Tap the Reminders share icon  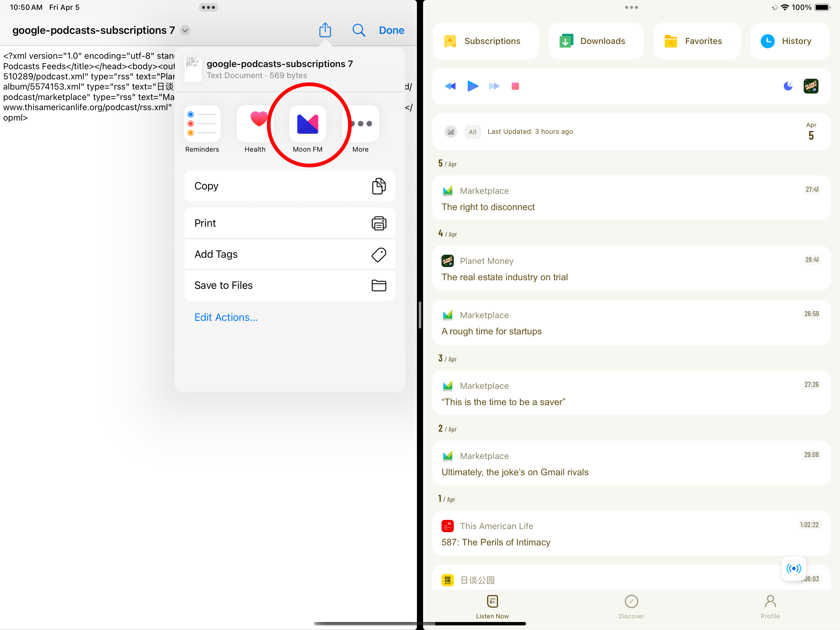click(x=202, y=124)
